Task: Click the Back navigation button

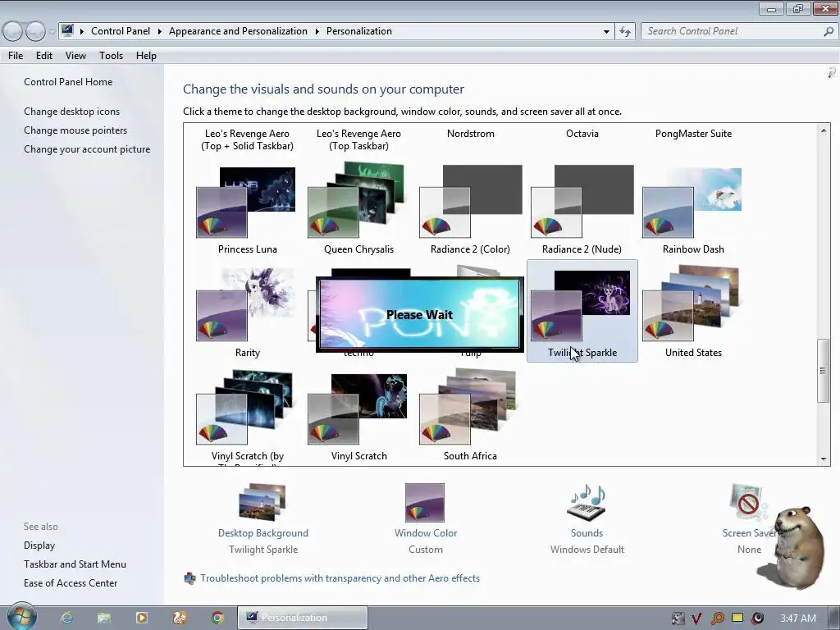Action: pos(13,31)
